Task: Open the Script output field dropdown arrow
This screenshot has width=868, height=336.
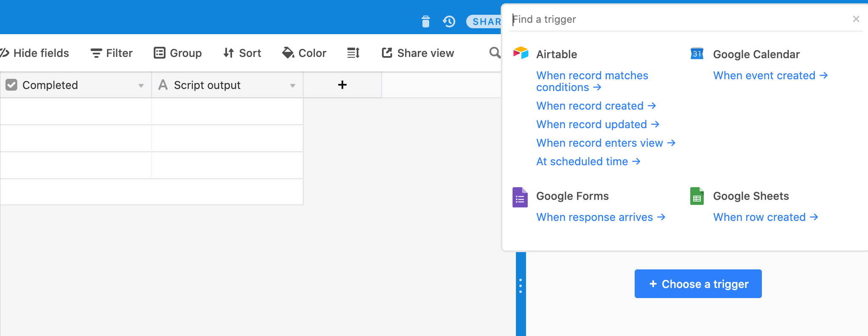Action: (293, 86)
